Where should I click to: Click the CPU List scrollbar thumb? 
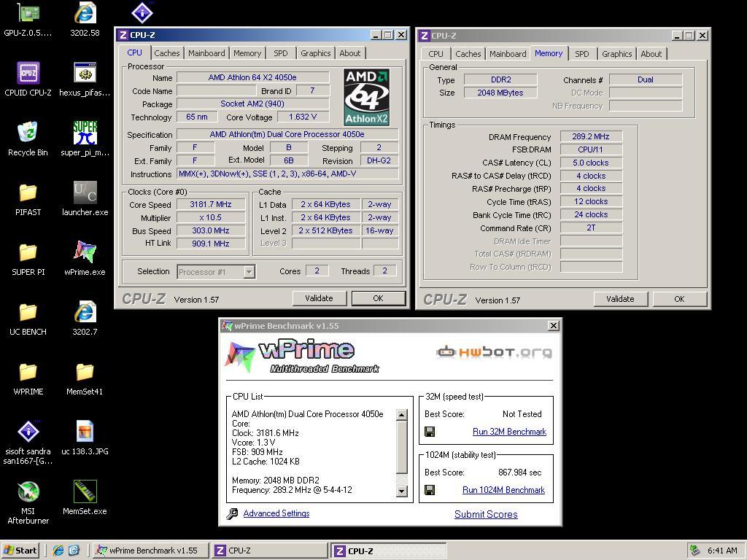402,447
